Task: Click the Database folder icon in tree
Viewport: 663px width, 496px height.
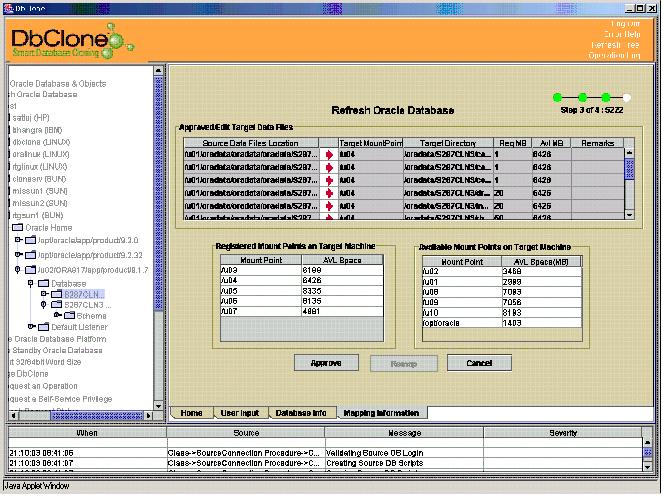Action: tap(44, 284)
